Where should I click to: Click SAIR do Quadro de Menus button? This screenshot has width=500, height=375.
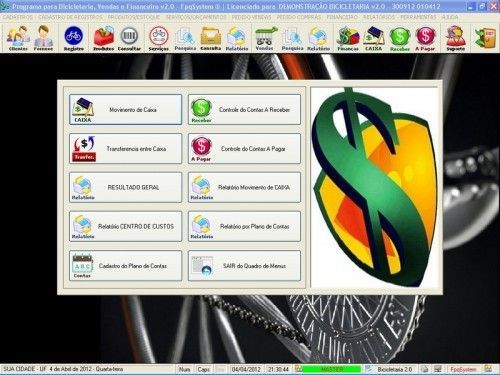(244, 266)
